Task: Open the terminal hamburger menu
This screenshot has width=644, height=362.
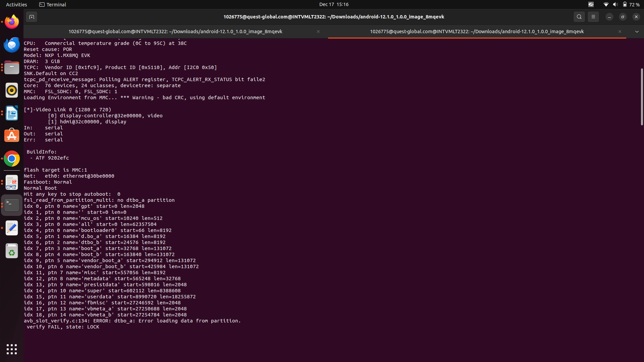Action: [x=593, y=16]
